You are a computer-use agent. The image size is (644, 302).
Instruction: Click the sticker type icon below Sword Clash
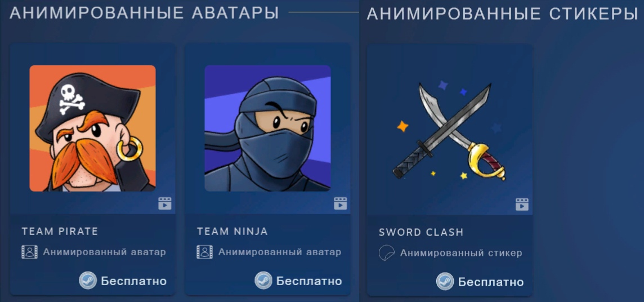(x=387, y=252)
